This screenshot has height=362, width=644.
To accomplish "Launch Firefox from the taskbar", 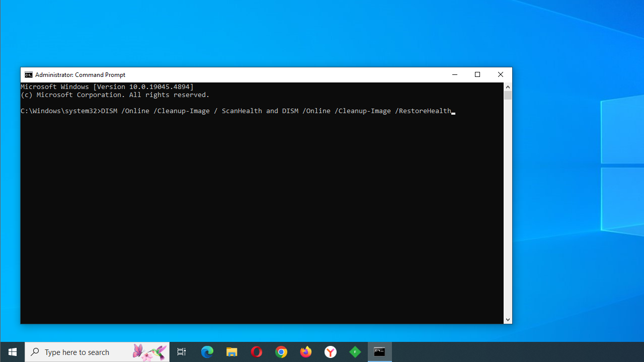I will coord(306,352).
